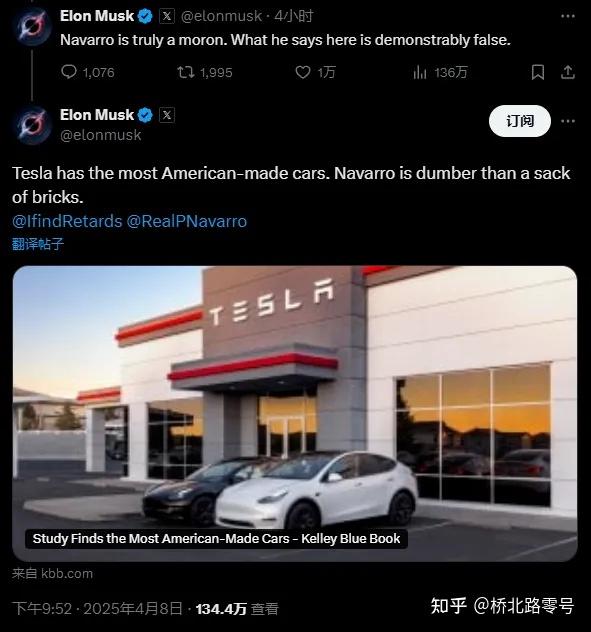The width and height of the screenshot is (591, 632).
Task: Like the top Navarro moron post
Action: pos(303,72)
